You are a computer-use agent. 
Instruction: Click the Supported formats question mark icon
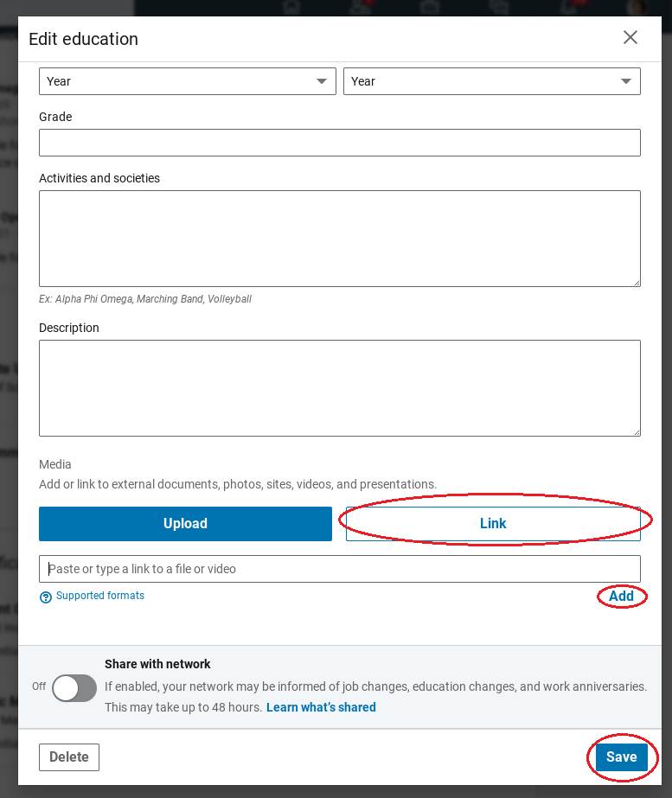point(46,597)
